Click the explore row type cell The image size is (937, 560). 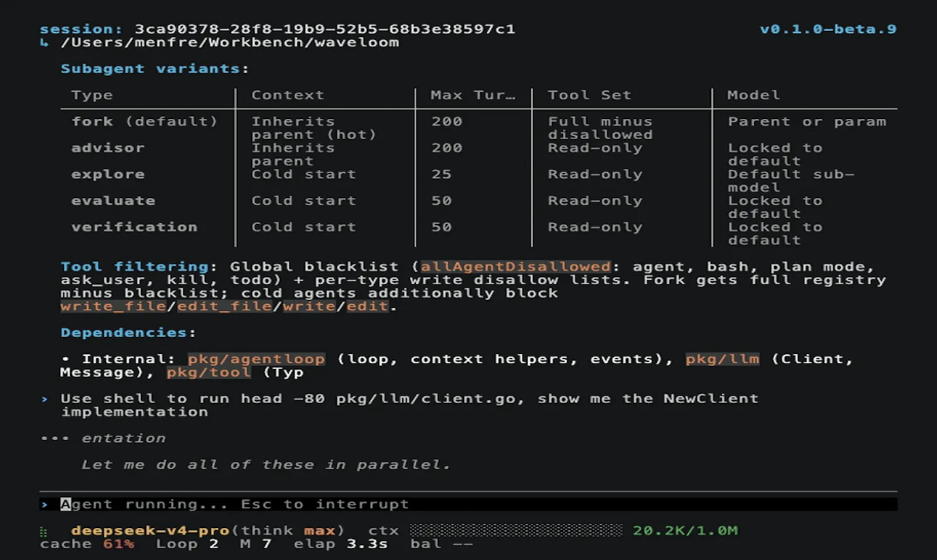108,174
